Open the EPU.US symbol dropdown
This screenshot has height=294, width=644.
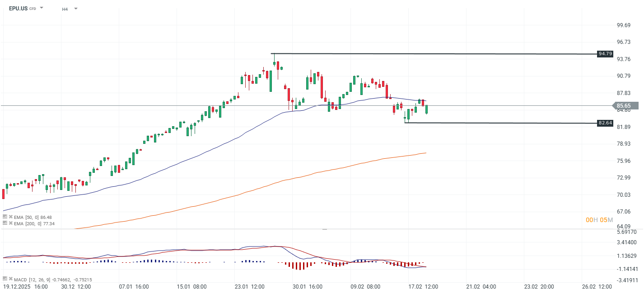pos(41,8)
